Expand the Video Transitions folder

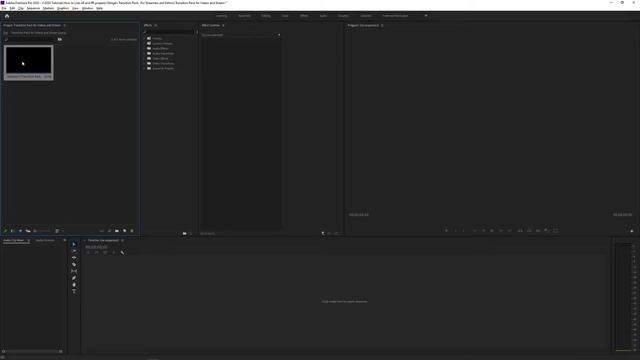click(144, 63)
